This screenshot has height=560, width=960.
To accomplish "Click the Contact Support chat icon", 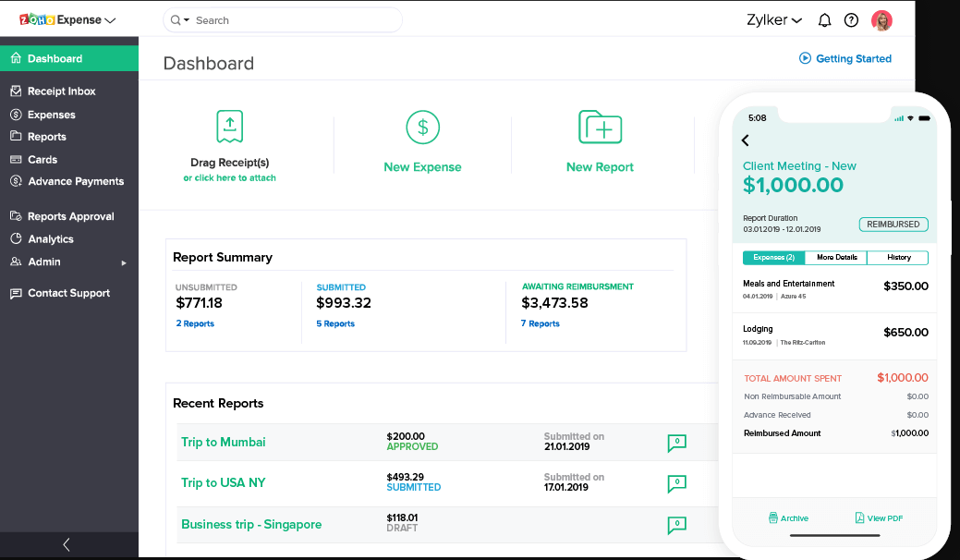I will [16, 293].
